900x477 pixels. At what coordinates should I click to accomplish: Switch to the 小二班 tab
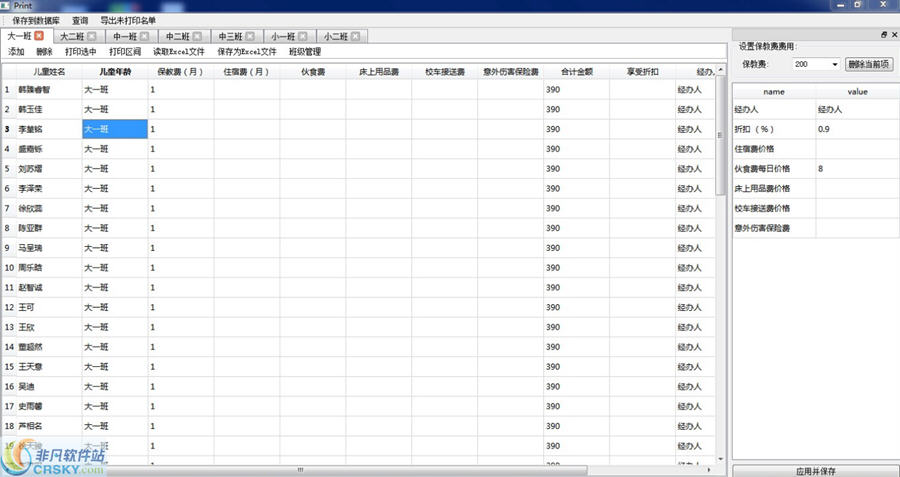click(336, 36)
